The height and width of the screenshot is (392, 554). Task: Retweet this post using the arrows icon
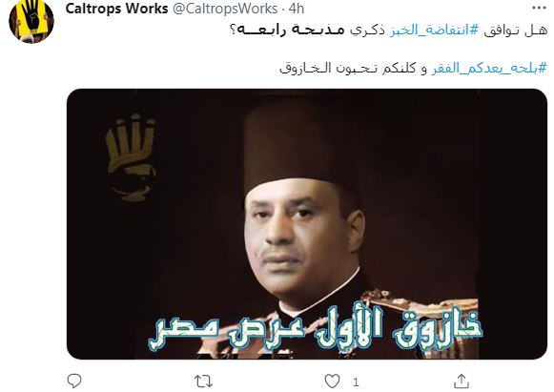[204, 382]
